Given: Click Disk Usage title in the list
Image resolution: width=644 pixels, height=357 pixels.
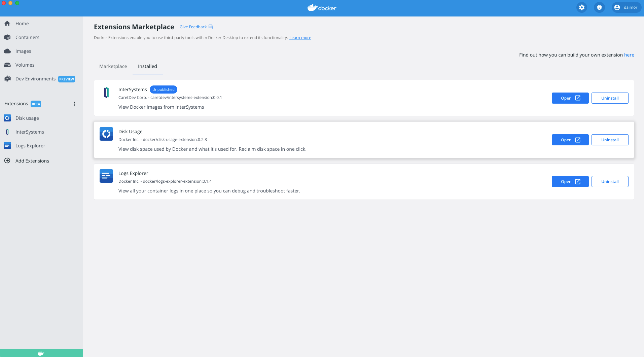Looking at the screenshot, I should tap(131, 132).
